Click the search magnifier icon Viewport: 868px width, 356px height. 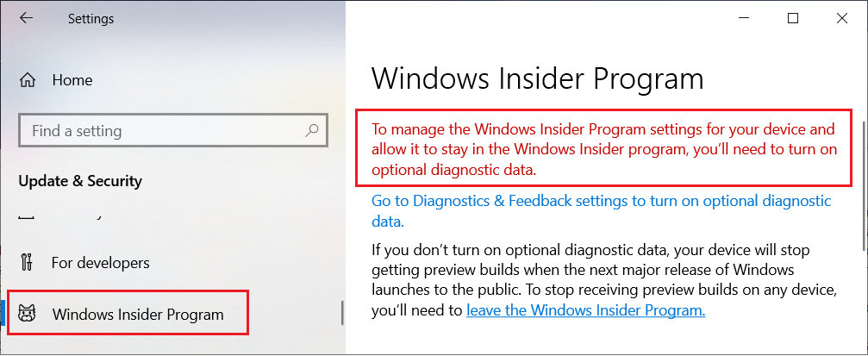click(x=311, y=131)
